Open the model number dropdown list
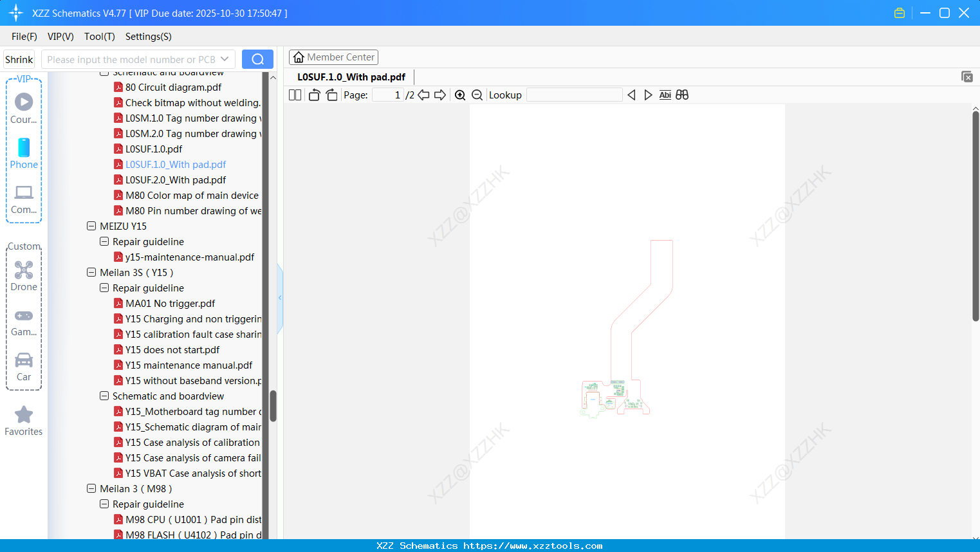980x552 pixels. pos(225,59)
